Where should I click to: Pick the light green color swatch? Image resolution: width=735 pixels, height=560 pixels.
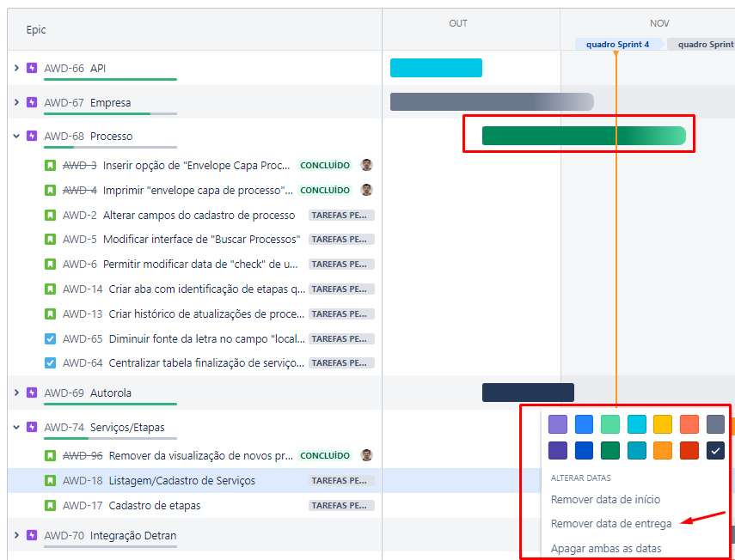pyautogui.click(x=610, y=424)
